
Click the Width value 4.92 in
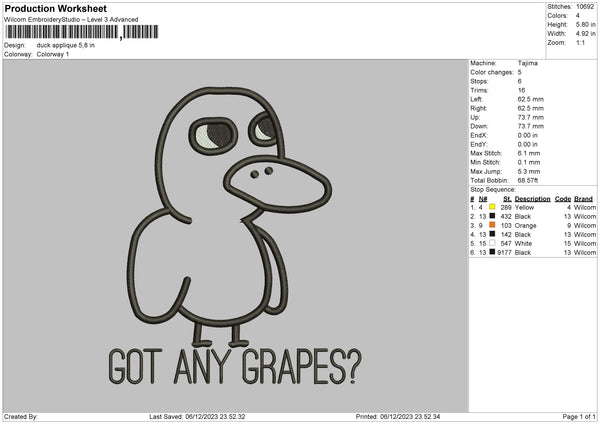pos(585,34)
